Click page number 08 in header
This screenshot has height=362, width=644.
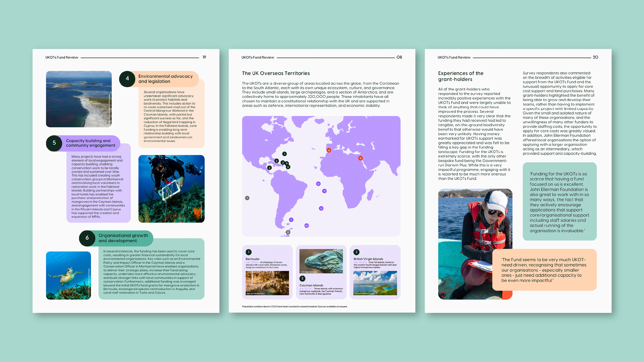(x=399, y=57)
